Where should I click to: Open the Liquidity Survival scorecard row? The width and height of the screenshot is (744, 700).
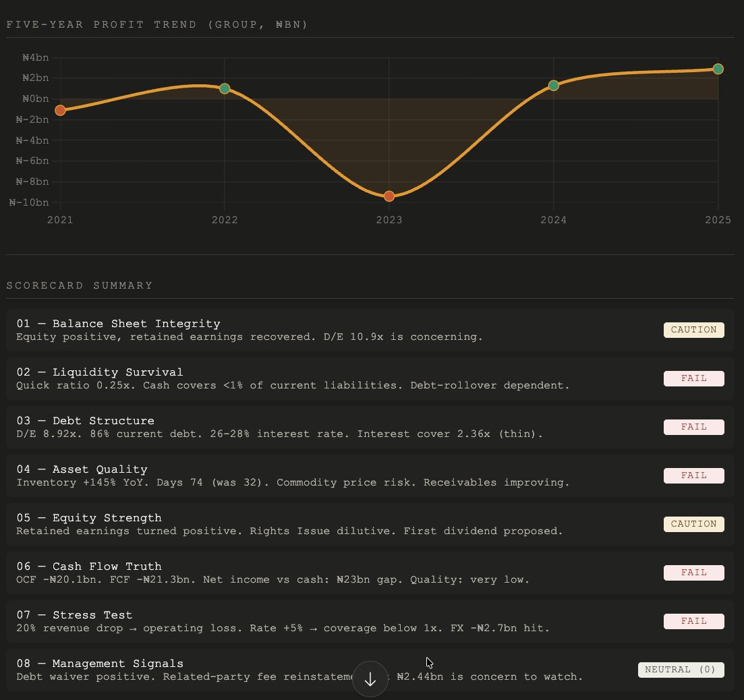(370, 378)
